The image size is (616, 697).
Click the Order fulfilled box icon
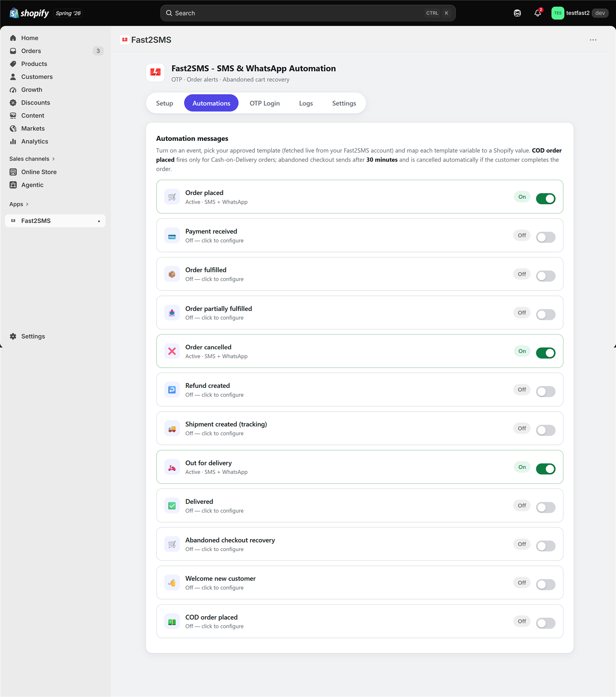(x=172, y=274)
